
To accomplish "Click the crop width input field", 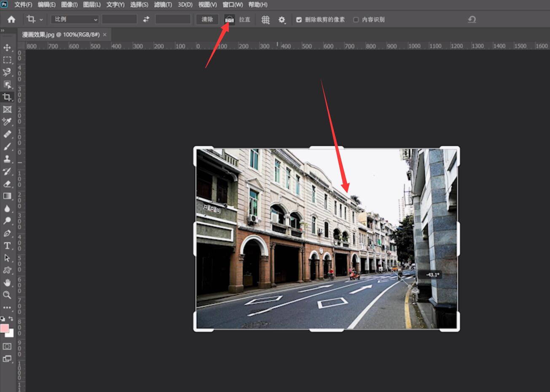I will coord(119,19).
